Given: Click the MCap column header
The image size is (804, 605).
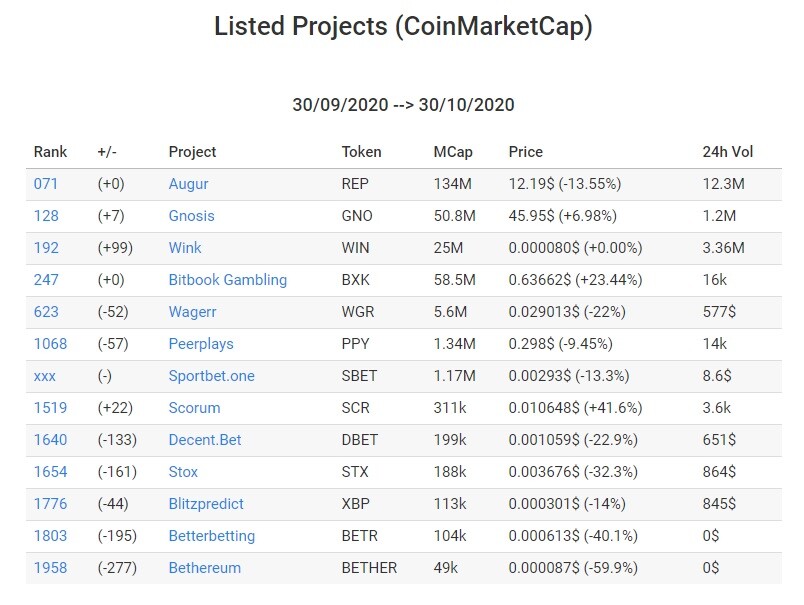Looking at the screenshot, I should pos(453,152).
